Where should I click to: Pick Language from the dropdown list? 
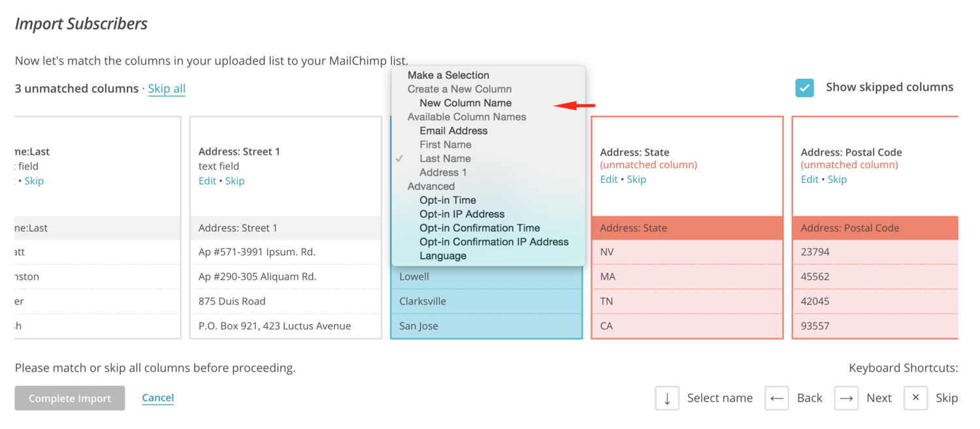(x=443, y=256)
